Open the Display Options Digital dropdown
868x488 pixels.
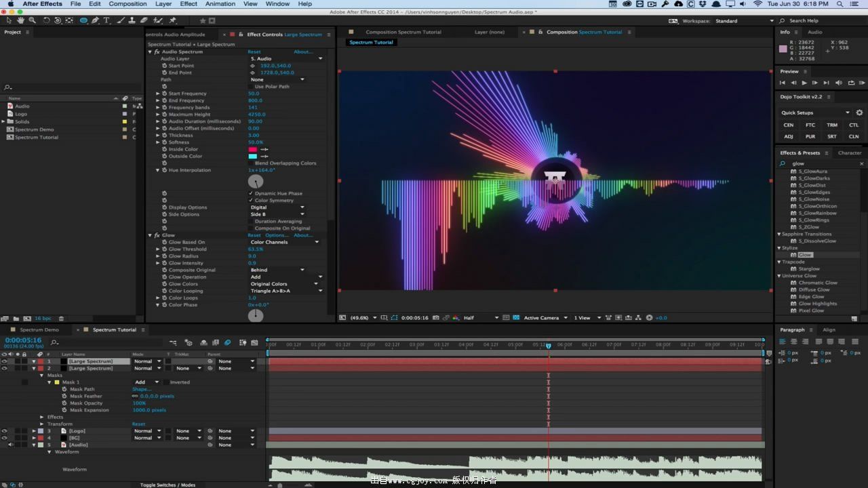[x=277, y=207]
